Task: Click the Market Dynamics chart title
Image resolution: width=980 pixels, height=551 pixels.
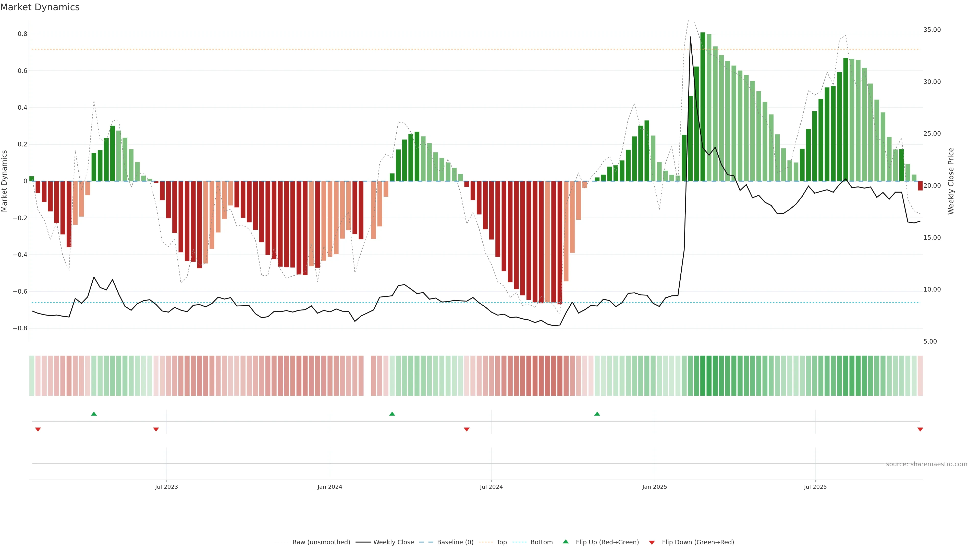Action: pyautogui.click(x=40, y=7)
